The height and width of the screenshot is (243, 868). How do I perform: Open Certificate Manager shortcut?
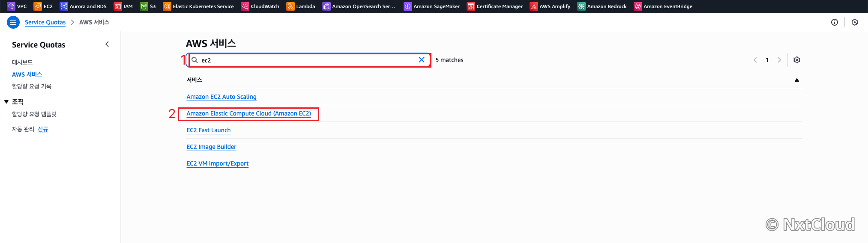coord(495,6)
